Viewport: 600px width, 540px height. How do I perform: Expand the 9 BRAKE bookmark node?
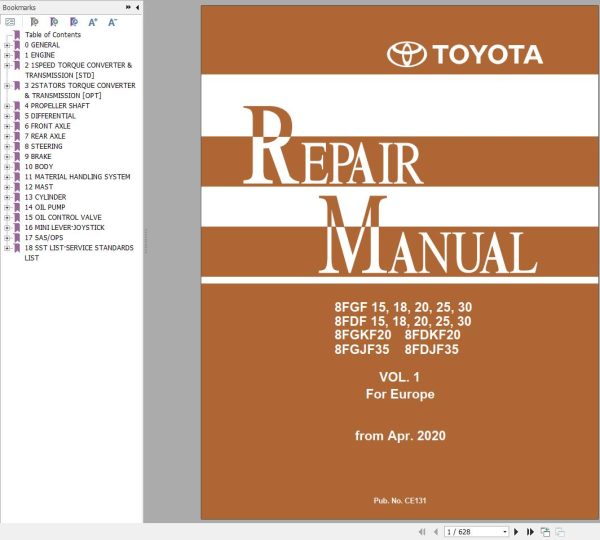(7, 156)
